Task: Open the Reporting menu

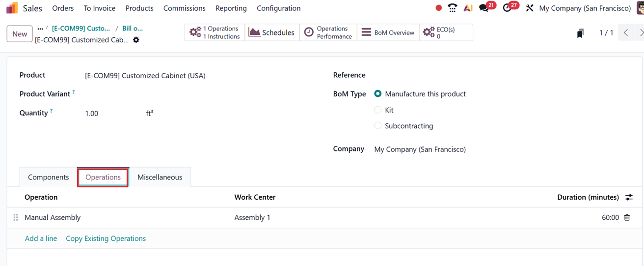Action: point(231,8)
